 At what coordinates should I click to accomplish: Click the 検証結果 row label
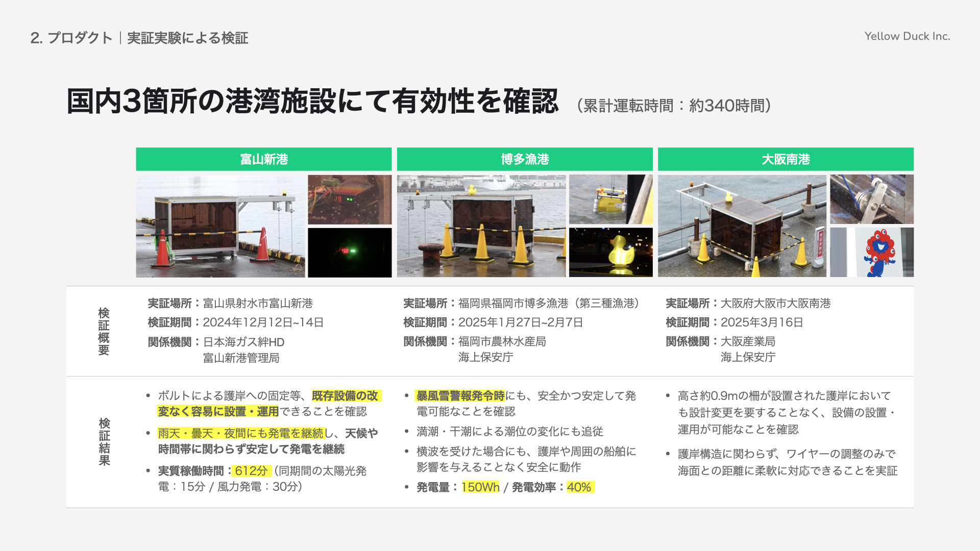coord(104,441)
